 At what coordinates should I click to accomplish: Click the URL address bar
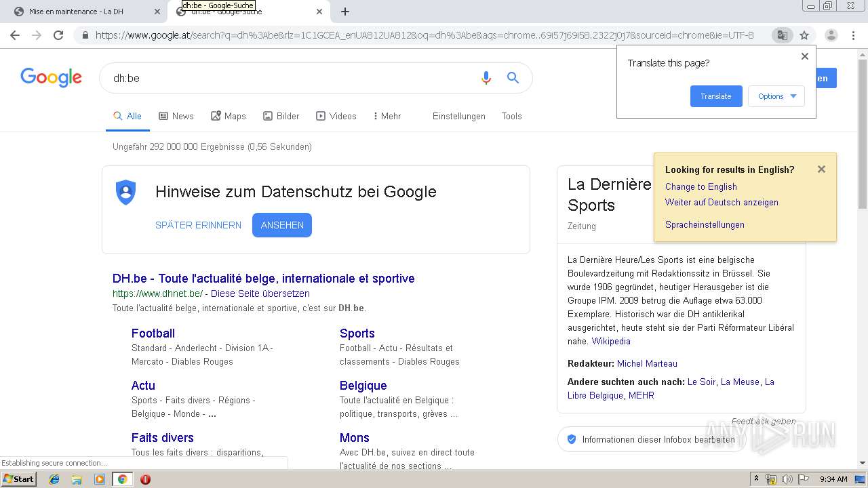[x=424, y=35]
